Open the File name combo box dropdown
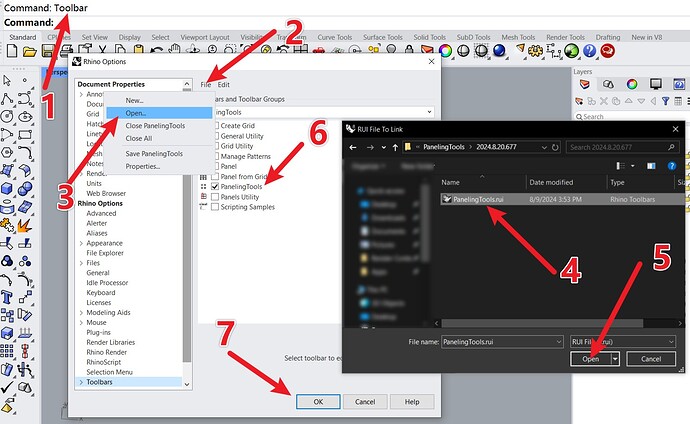The height and width of the screenshot is (424, 690). coord(558,342)
